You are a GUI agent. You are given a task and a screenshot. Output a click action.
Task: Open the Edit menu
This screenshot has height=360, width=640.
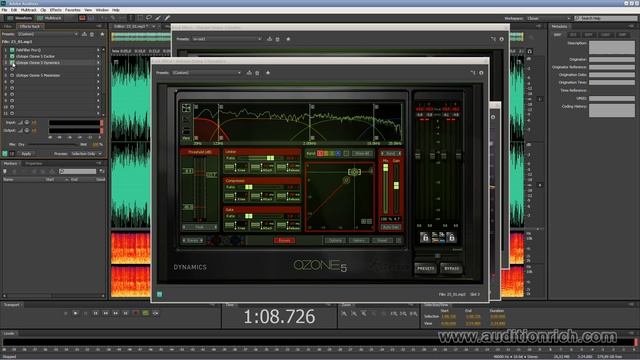[x=14, y=10]
